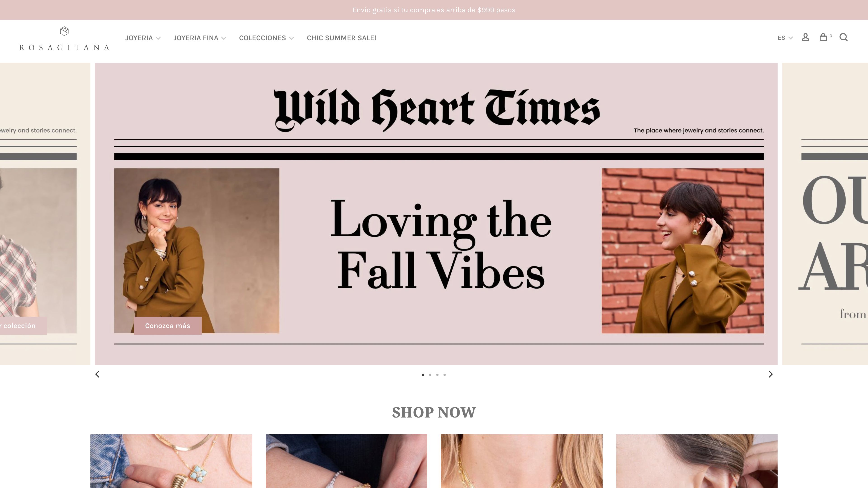This screenshot has width=868, height=488.
Task: Open the user account icon
Action: click(x=805, y=37)
